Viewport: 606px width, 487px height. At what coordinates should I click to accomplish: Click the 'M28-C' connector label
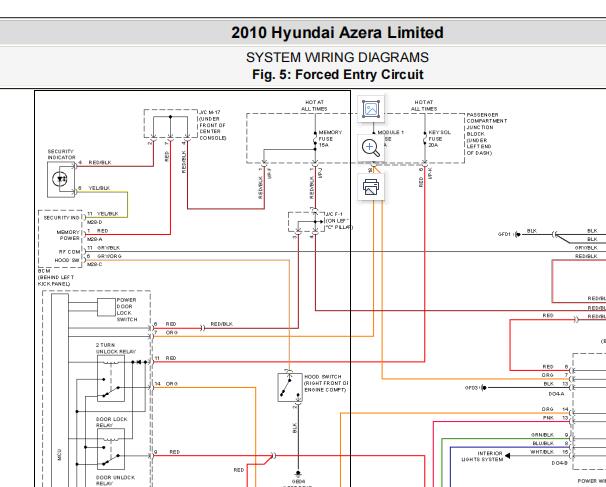click(95, 264)
